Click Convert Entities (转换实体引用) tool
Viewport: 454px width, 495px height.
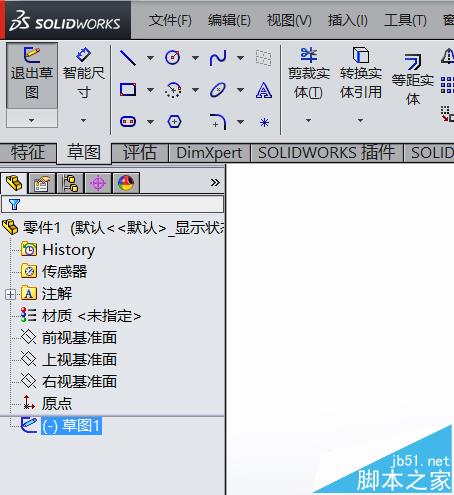click(361, 73)
